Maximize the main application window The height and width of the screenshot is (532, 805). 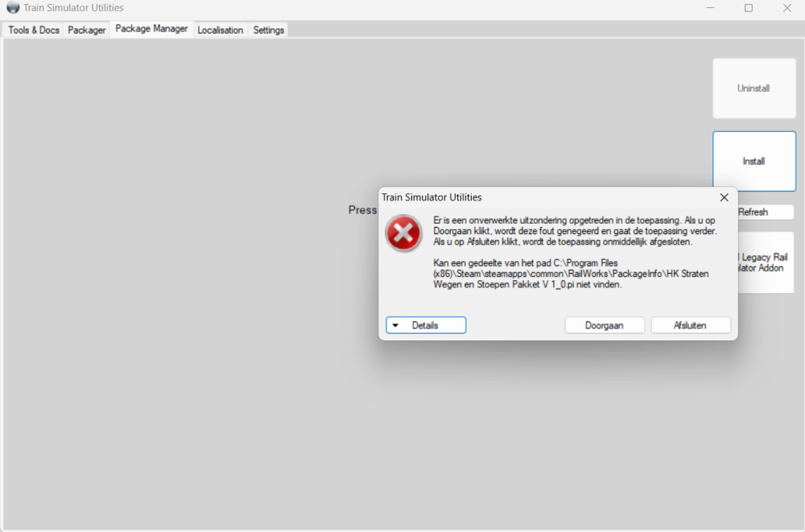click(x=749, y=8)
